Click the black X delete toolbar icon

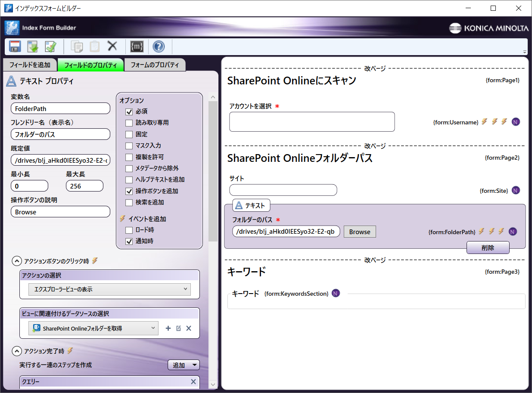coord(112,46)
